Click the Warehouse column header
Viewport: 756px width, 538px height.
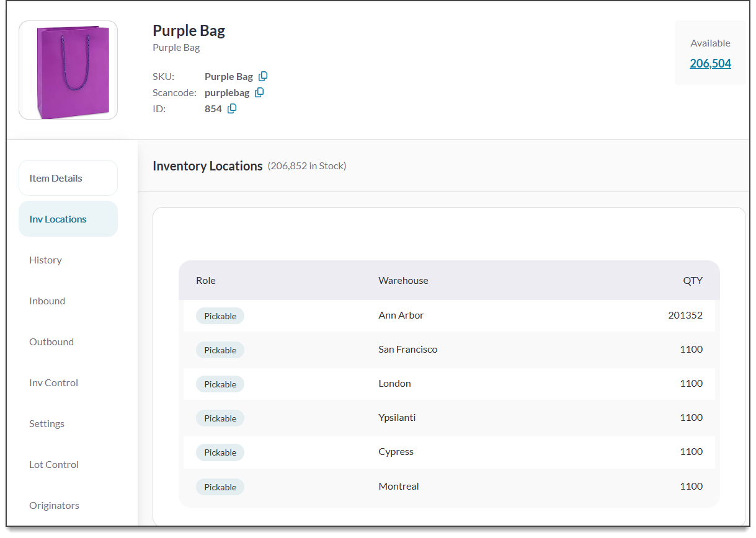click(403, 280)
